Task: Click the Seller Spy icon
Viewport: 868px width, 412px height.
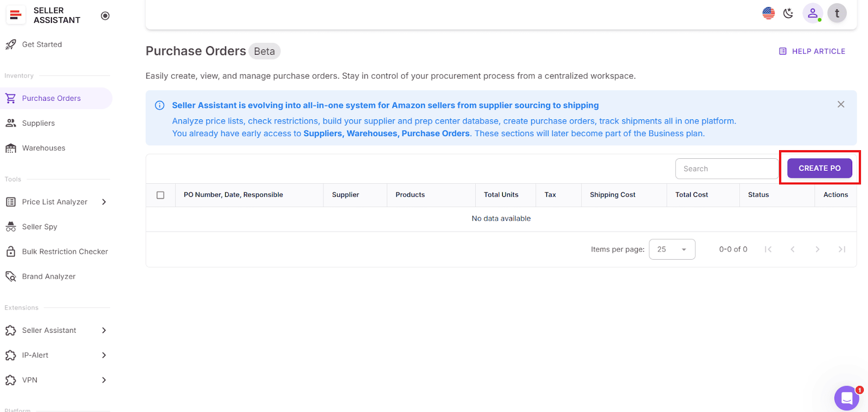Action: (x=11, y=227)
